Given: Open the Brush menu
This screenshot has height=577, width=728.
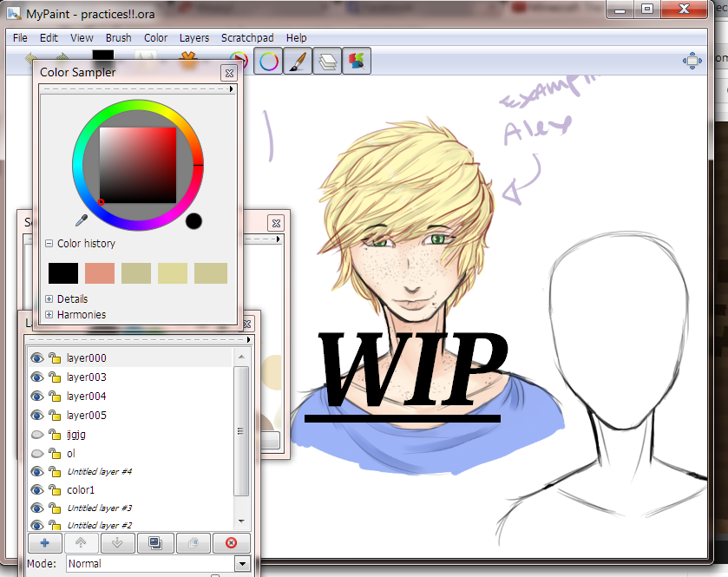Looking at the screenshot, I should pos(118,37).
